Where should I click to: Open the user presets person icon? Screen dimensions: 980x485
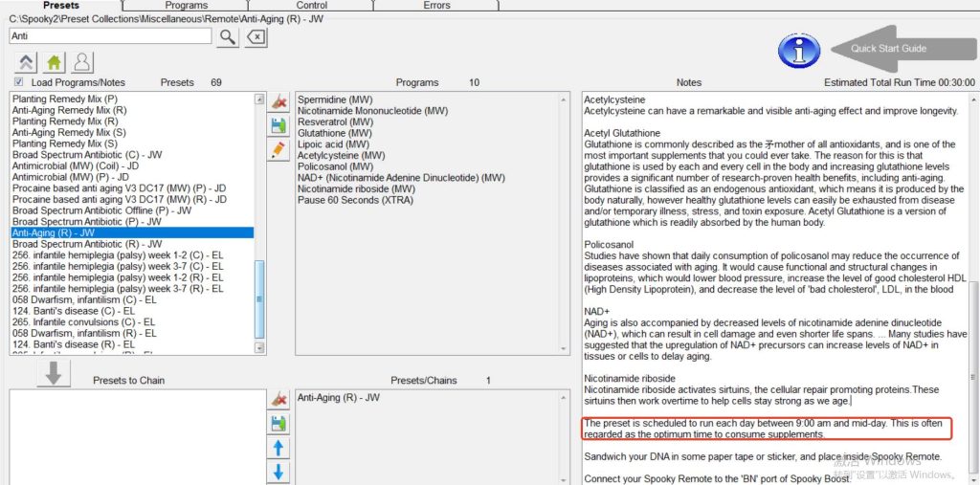tap(82, 63)
